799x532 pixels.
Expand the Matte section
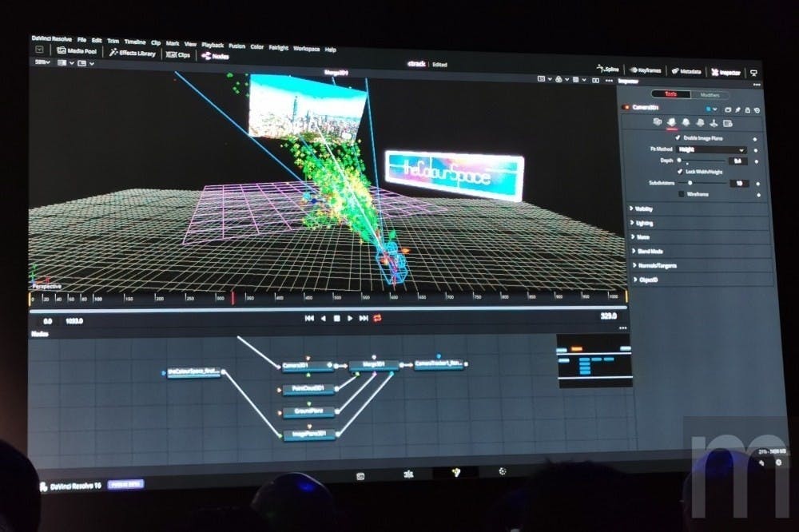[640, 237]
